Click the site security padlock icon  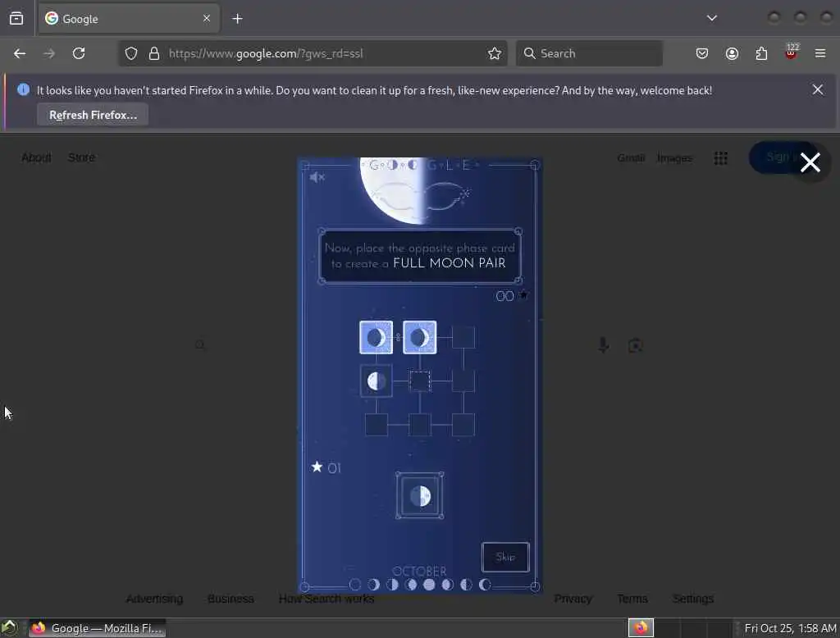(x=154, y=53)
